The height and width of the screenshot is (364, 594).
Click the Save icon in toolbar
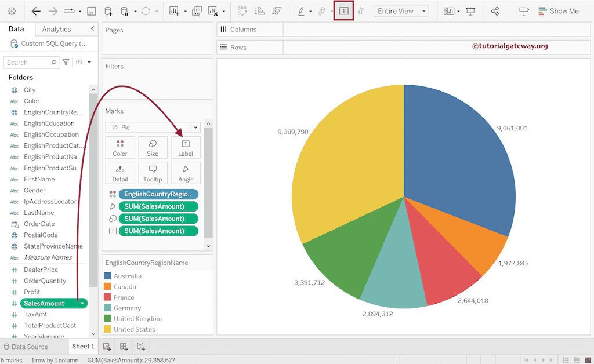[91, 11]
